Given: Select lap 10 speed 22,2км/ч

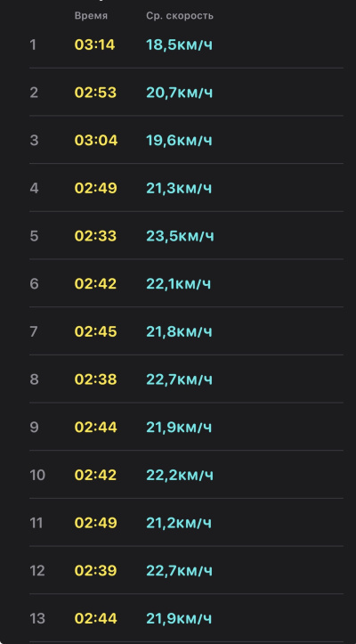Looking at the screenshot, I should pyautogui.click(x=180, y=475).
